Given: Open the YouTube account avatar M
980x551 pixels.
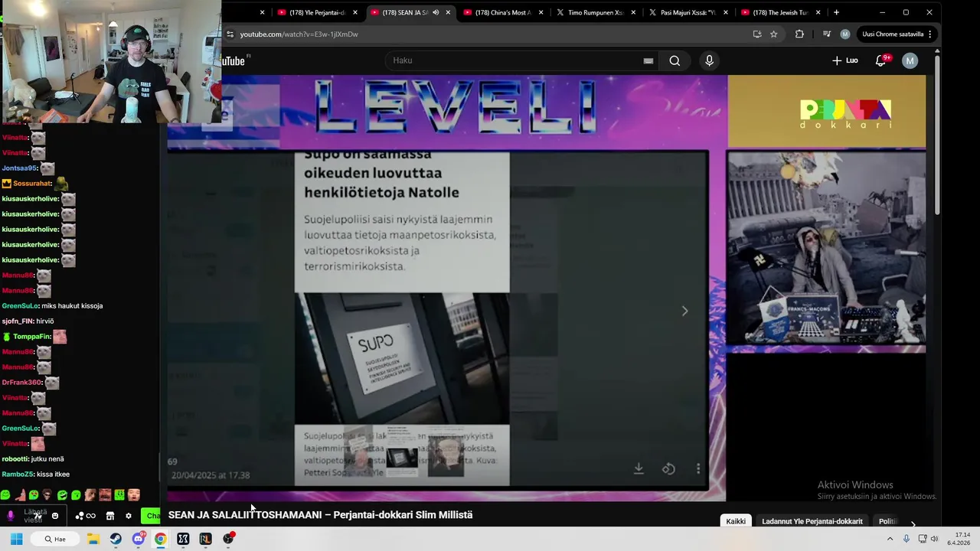Looking at the screenshot, I should (910, 60).
